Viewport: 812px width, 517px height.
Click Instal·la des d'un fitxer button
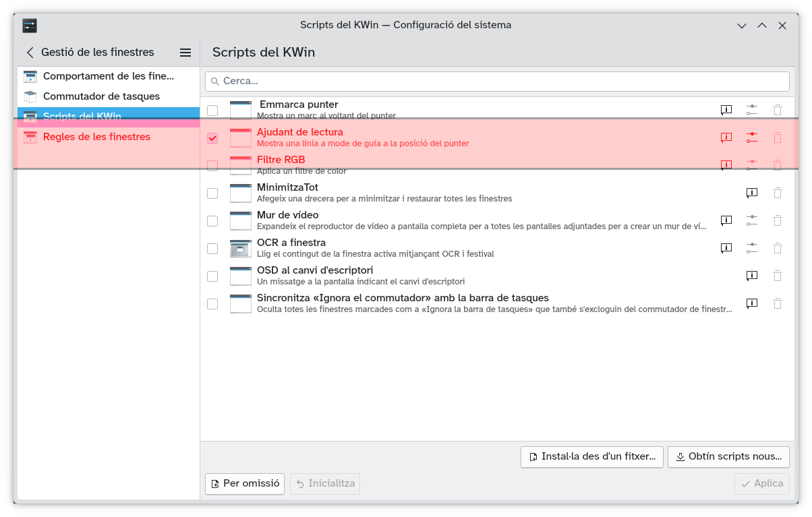[592, 456]
